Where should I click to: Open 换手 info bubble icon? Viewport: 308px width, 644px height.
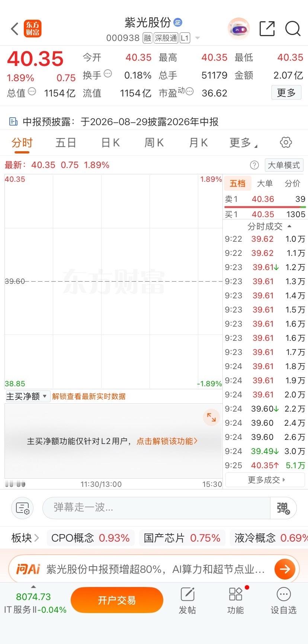tap(108, 73)
